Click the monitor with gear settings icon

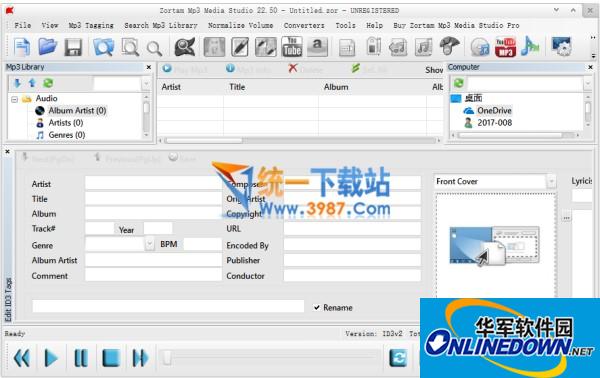click(561, 47)
